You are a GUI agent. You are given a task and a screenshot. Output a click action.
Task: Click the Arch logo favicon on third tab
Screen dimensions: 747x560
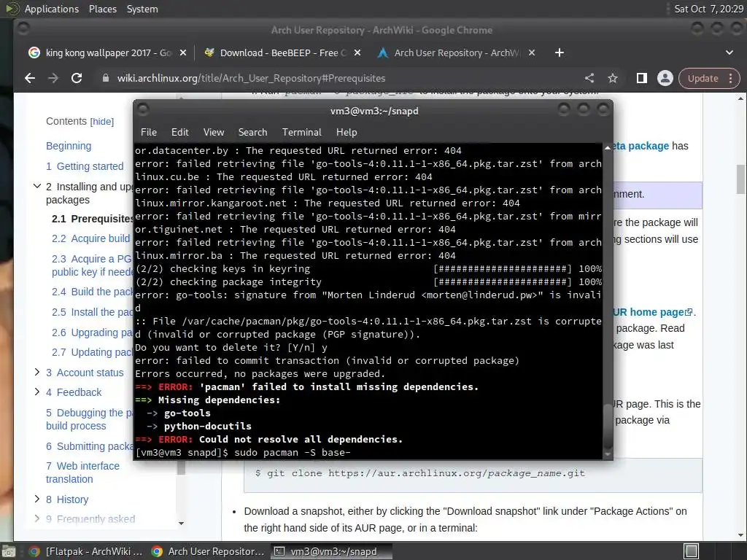[x=382, y=52]
